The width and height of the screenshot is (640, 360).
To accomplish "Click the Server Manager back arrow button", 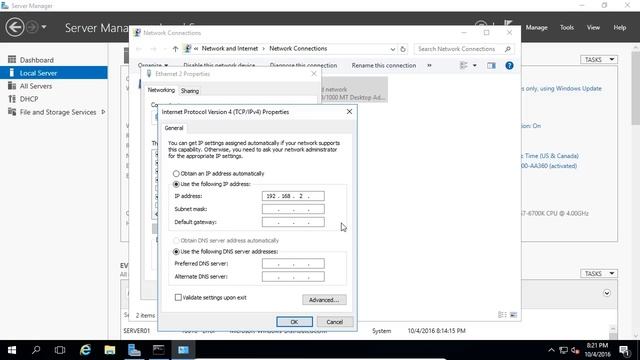I will 15,27.
